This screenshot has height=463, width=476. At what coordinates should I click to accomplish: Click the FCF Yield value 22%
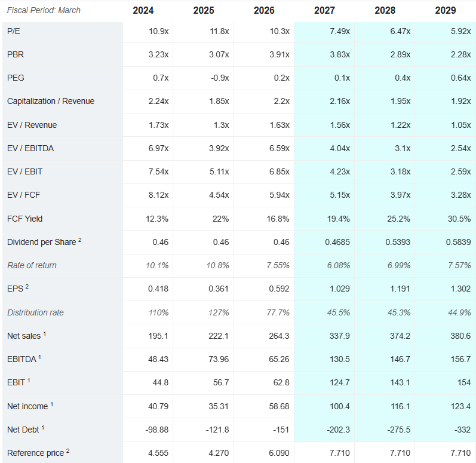pyautogui.click(x=220, y=219)
